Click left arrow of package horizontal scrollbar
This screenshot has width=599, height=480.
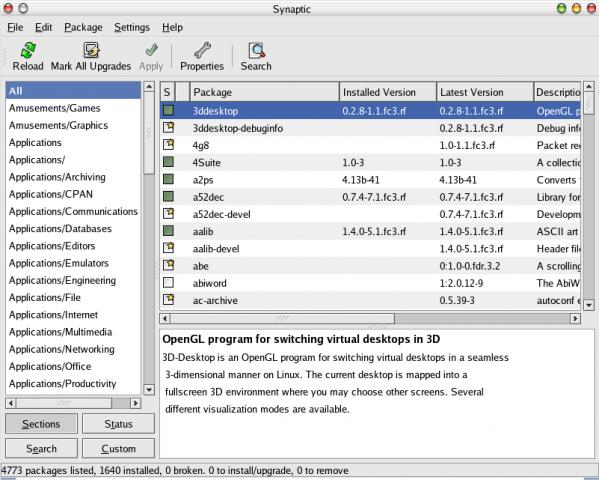point(165,318)
